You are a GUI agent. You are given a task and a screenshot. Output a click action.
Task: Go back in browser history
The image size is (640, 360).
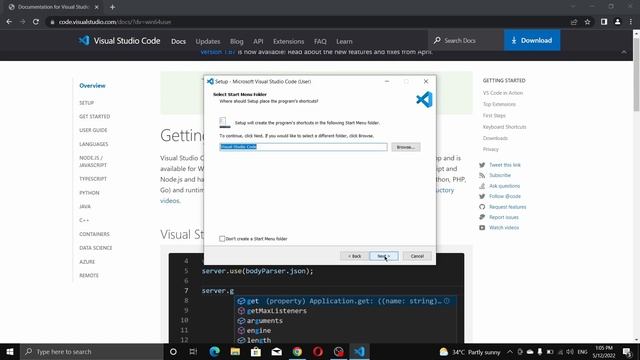point(9,22)
